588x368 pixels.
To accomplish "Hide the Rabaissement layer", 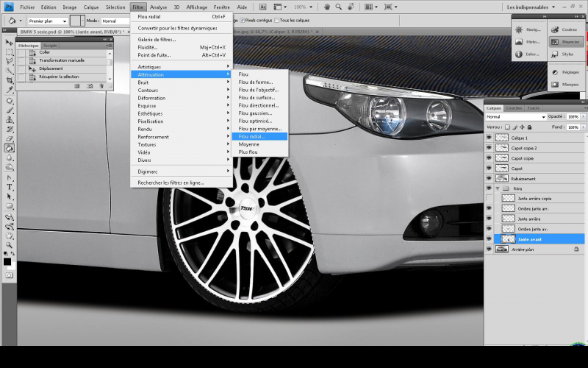I will tap(489, 178).
